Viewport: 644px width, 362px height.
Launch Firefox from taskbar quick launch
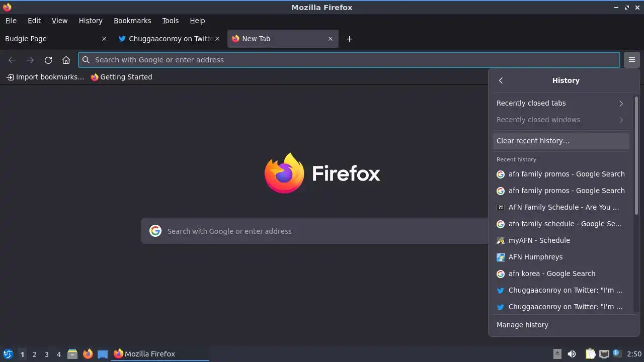(88, 354)
